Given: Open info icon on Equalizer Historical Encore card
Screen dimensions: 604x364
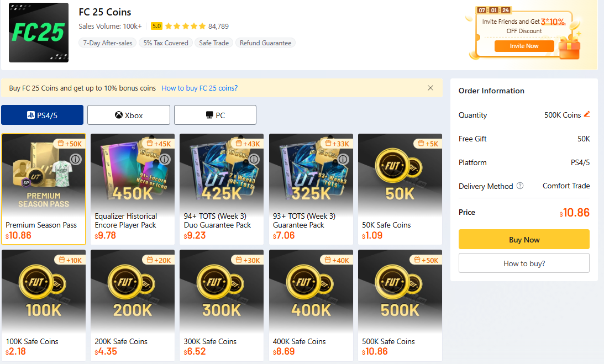Looking at the screenshot, I should [x=165, y=159].
